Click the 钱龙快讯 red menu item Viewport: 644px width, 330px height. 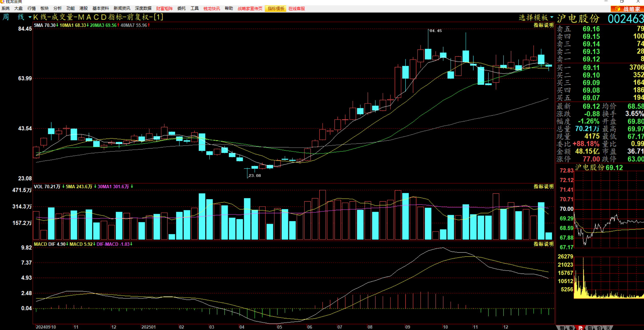tap(212, 9)
